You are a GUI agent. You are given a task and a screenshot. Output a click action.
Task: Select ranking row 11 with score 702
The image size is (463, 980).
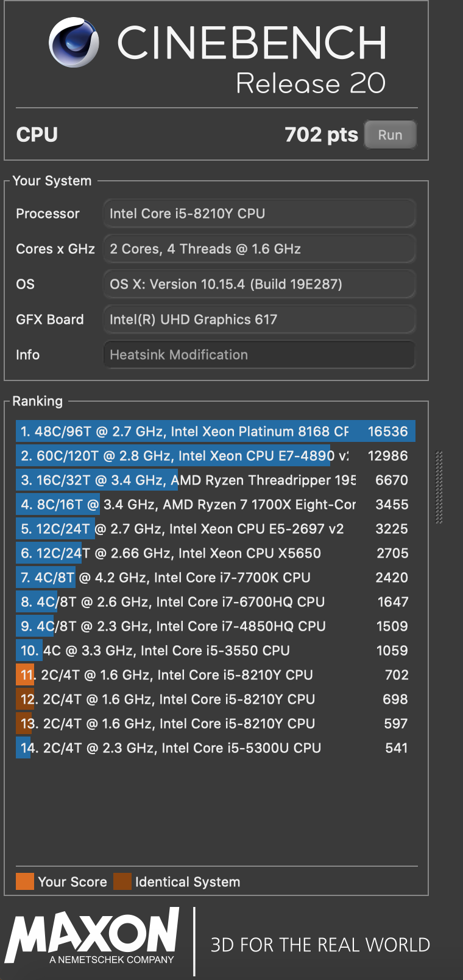[216, 675]
